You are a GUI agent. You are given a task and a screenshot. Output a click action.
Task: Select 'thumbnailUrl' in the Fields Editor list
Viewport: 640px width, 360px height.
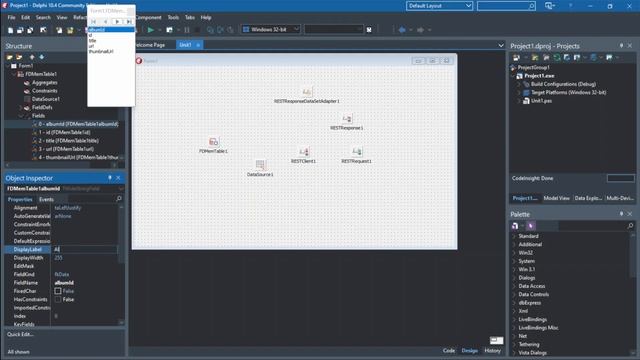pos(101,51)
